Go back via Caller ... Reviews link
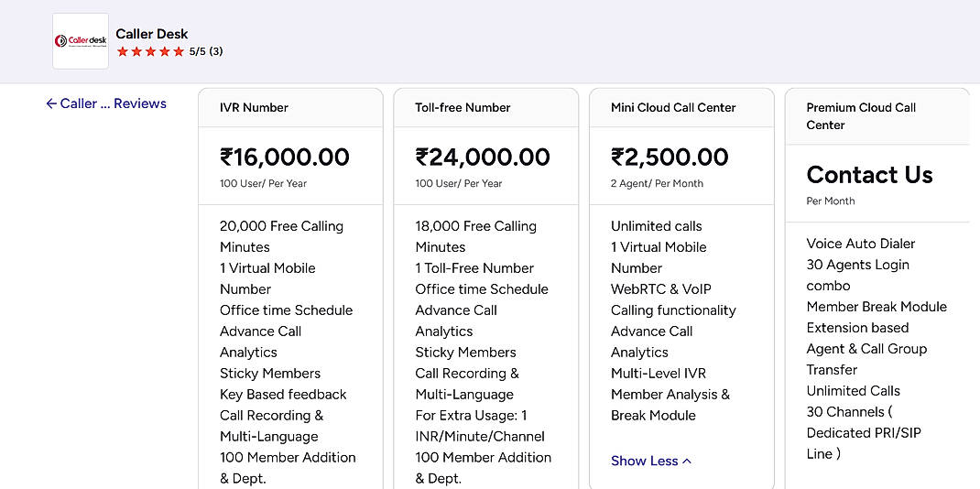This screenshot has width=980, height=489. coord(106,103)
